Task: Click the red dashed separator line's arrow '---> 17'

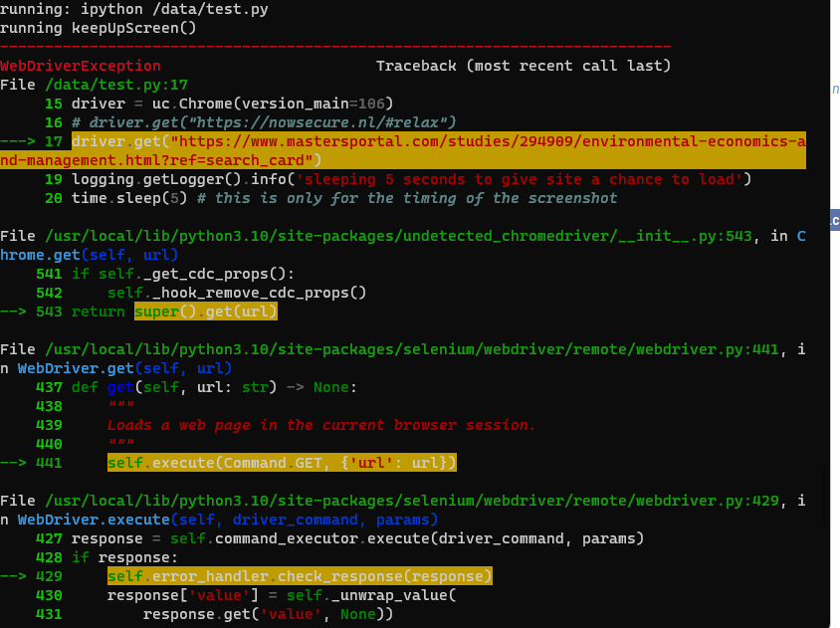Action: 31,141
